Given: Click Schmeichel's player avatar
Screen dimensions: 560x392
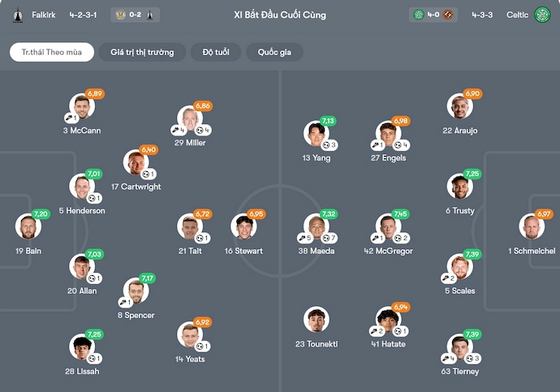Looking at the screenshot, I should (532, 227).
